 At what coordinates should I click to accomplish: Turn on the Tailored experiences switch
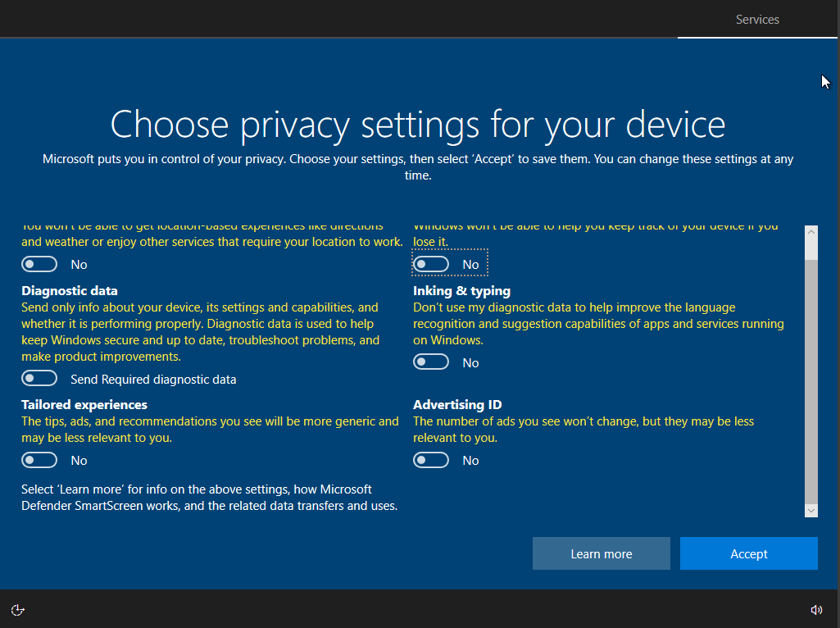pos(39,461)
